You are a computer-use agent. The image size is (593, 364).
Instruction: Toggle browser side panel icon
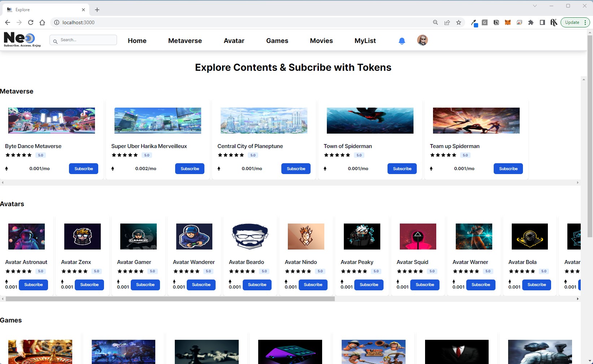[x=542, y=22]
